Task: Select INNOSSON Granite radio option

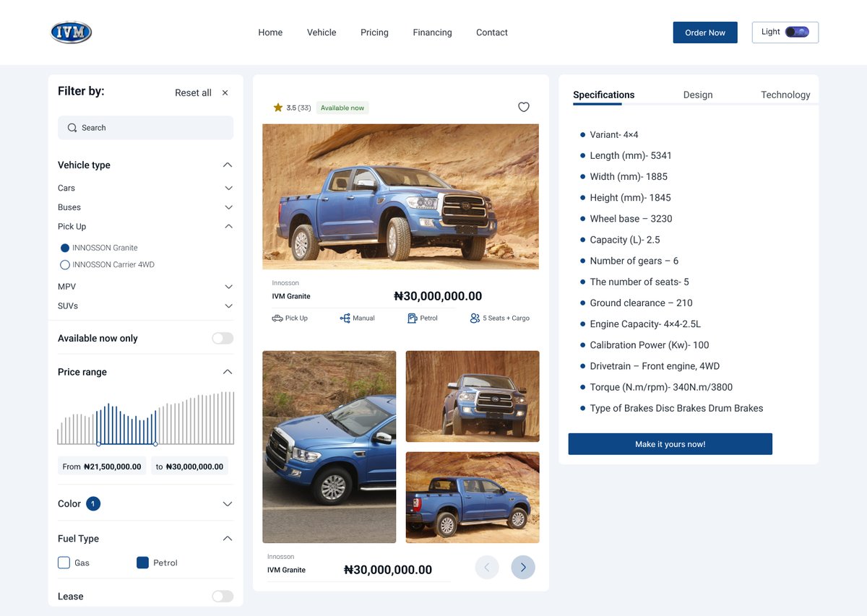Action: click(x=65, y=248)
